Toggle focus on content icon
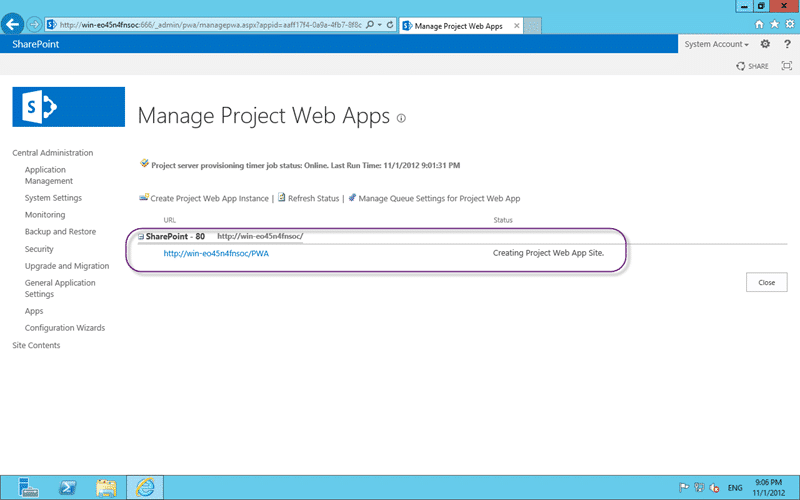The image size is (800, 500). 787,65
